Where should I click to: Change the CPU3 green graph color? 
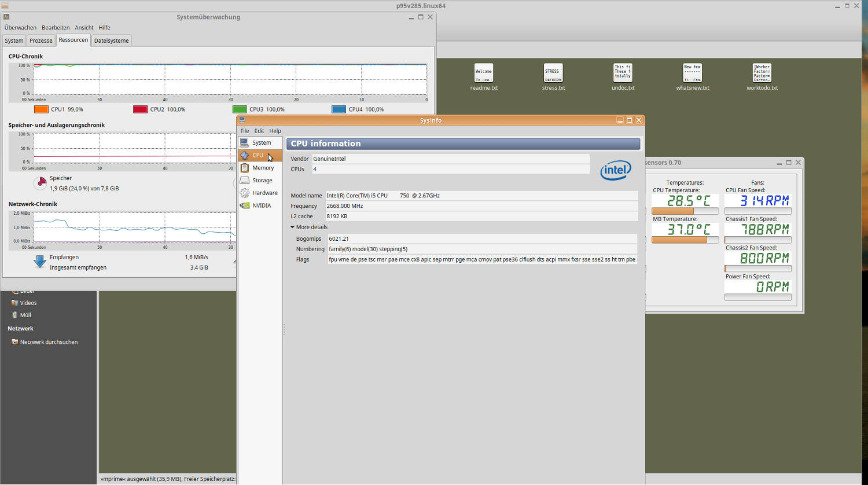click(x=240, y=109)
